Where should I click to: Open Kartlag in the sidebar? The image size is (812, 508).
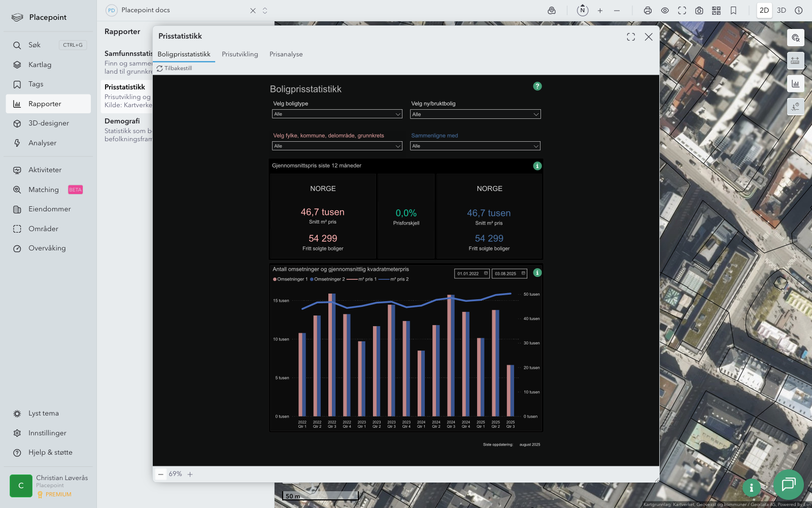[40, 65]
